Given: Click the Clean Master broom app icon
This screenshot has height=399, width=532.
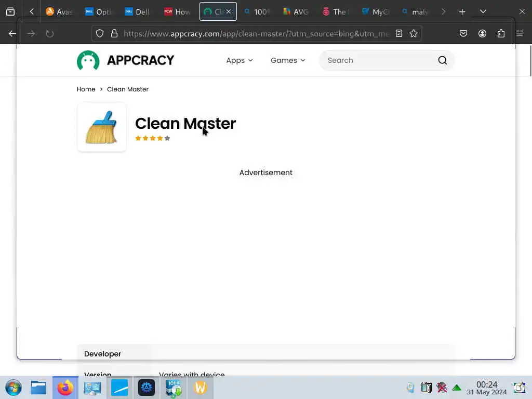Looking at the screenshot, I should point(102,127).
